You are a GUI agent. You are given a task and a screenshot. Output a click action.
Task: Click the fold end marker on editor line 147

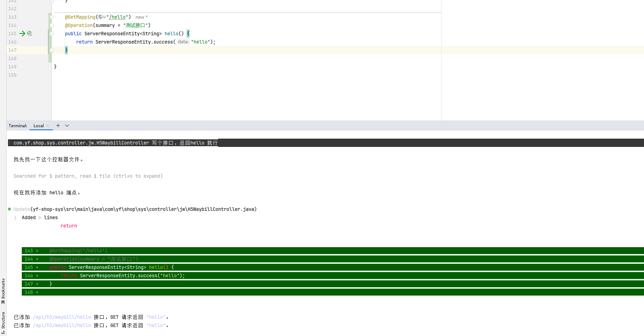[52, 50]
